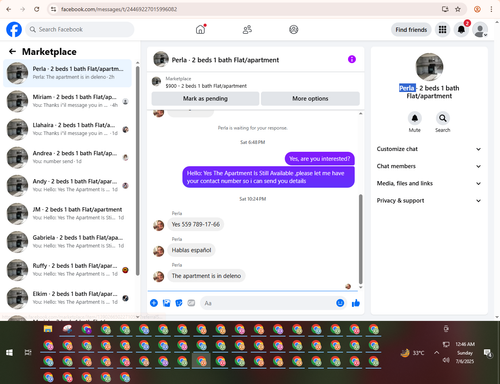The width and height of the screenshot is (500, 384).
Task: Attach a photo using the image icon
Action: [x=166, y=303]
